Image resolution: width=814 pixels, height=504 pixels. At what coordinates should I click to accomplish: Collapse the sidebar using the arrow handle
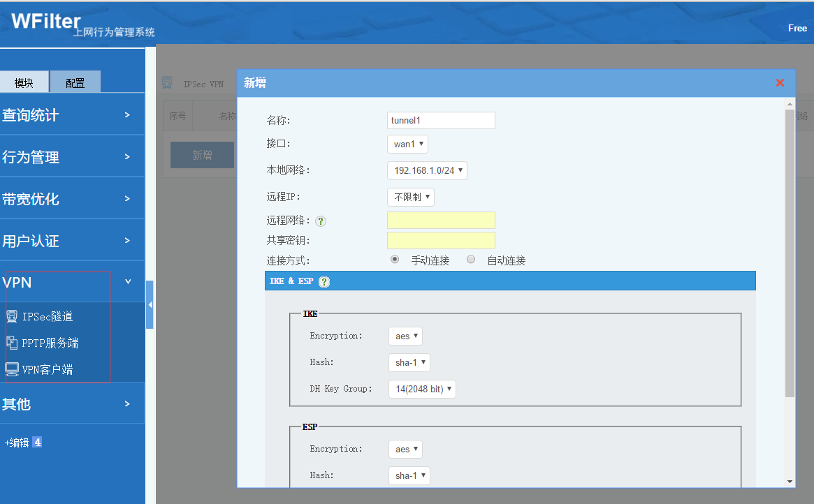[150, 305]
